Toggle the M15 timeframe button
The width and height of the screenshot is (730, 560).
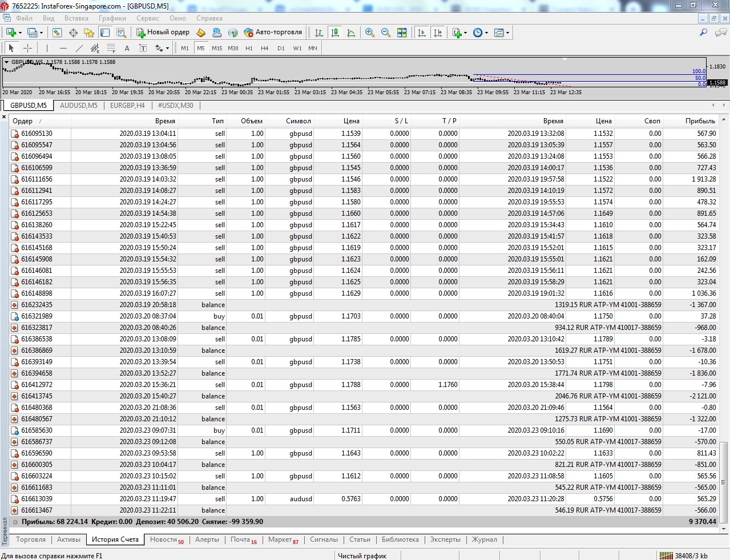[x=217, y=49]
